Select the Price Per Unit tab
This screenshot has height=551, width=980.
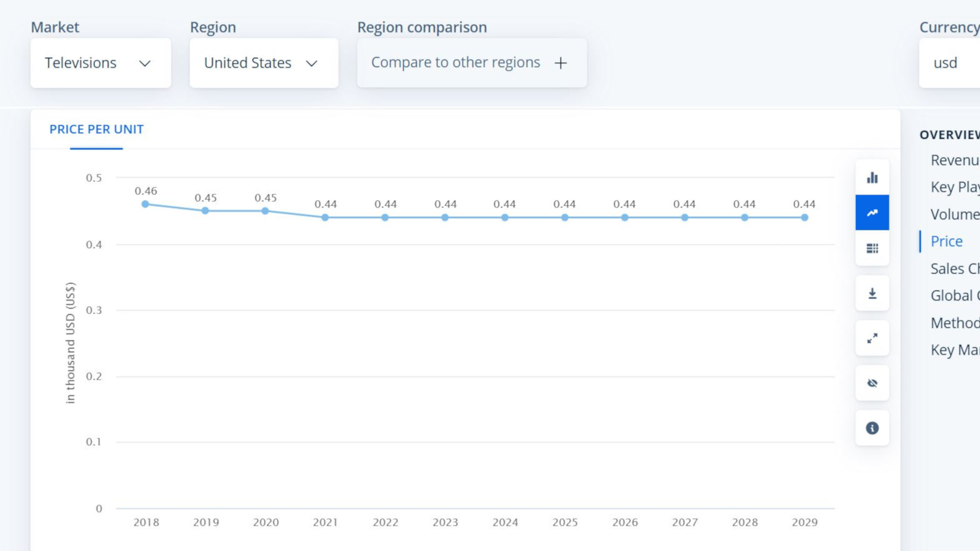coord(97,129)
